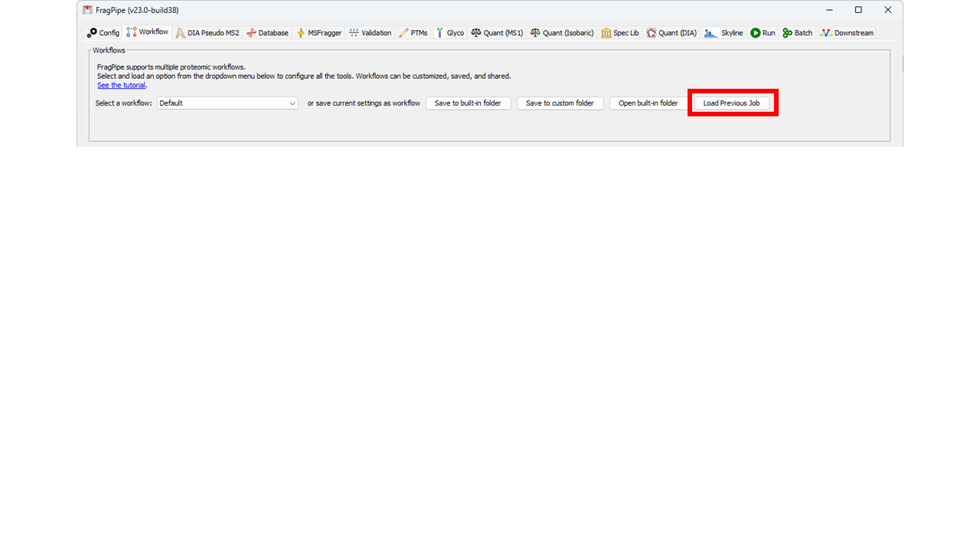Viewport: 980px width, 551px height.
Task: Open the Quant (Isobaric) tab
Action: (x=563, y=33)
